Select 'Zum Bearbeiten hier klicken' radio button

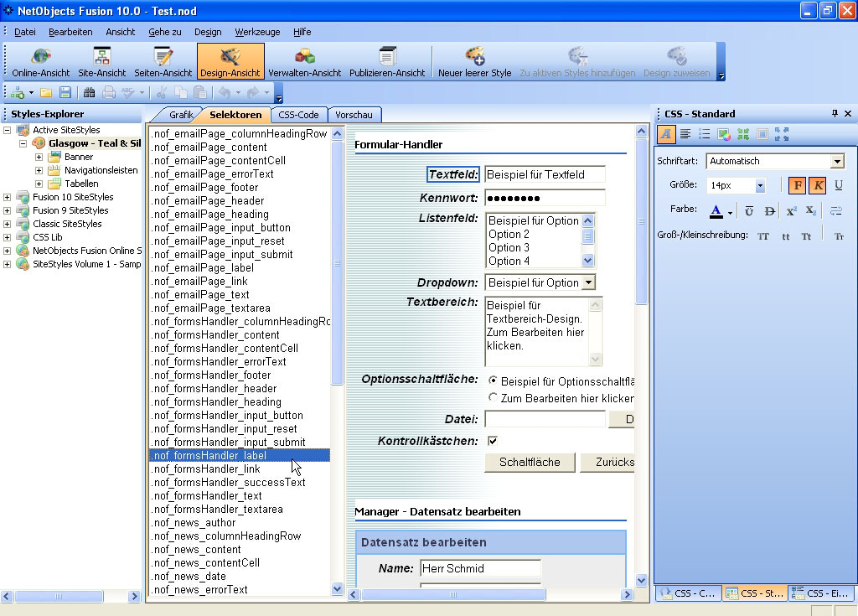coord(493,398)
